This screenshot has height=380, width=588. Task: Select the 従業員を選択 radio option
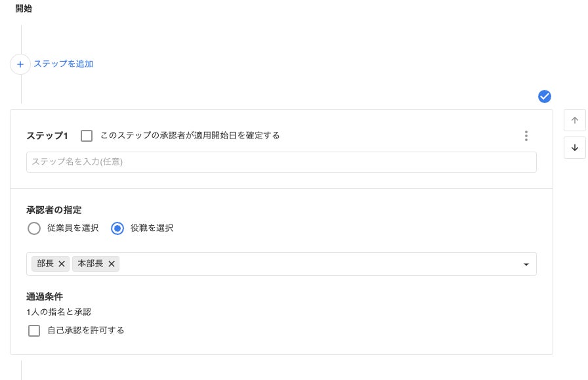[34, 228]
